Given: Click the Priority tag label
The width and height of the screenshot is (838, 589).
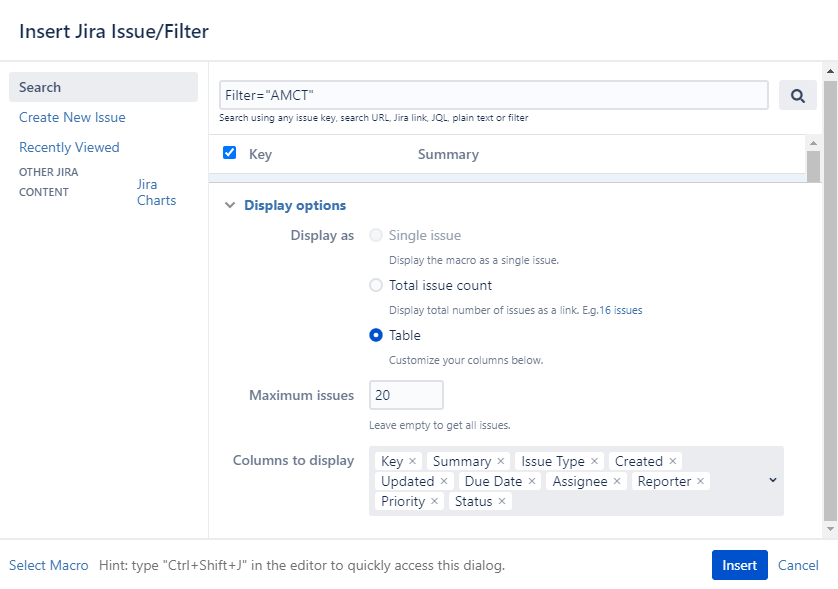Looking at the screenshot, I should [x=403, y=501].
